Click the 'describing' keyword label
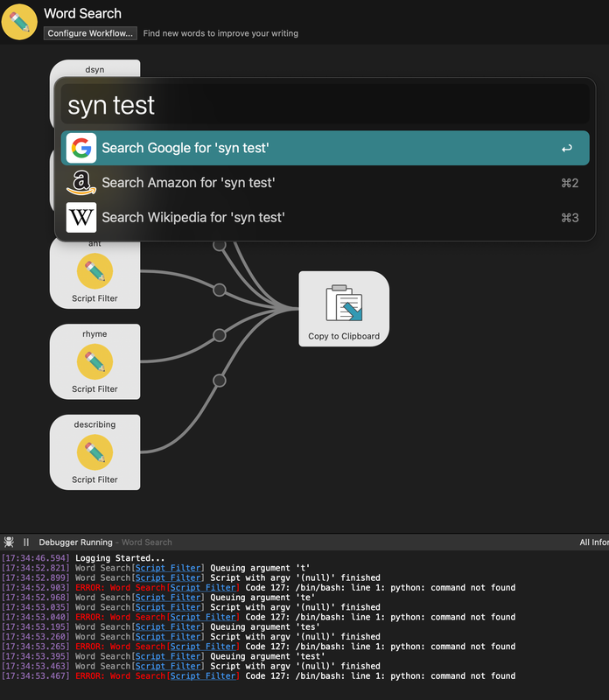The width and height of the screenshot is (609, 700). [x=94, y=424]
